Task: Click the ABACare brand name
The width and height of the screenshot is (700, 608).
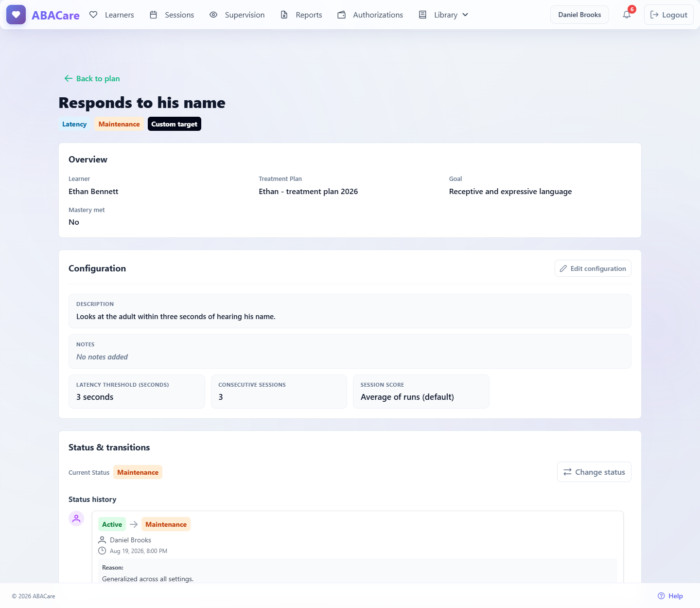Action: (55, 15)
